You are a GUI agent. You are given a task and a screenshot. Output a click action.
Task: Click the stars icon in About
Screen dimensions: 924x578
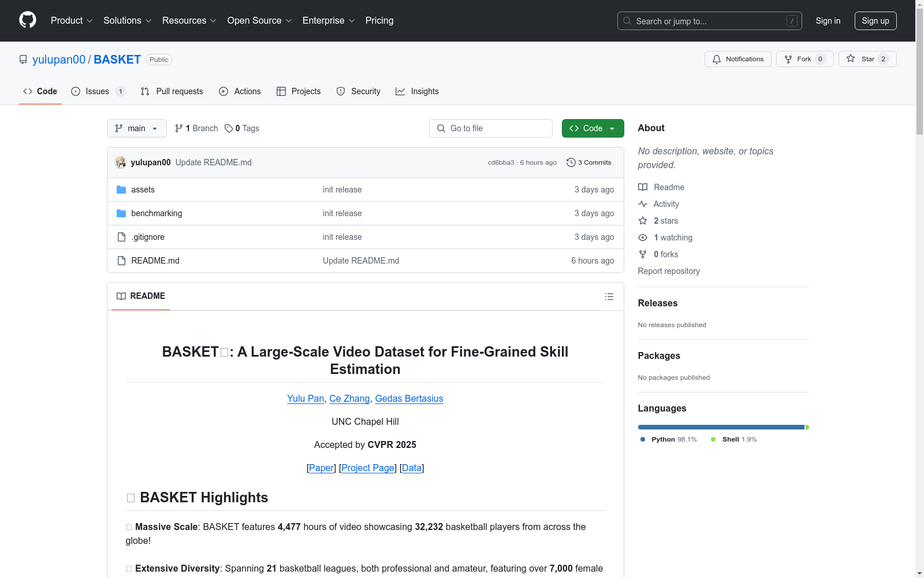click(x=643, y=221)
